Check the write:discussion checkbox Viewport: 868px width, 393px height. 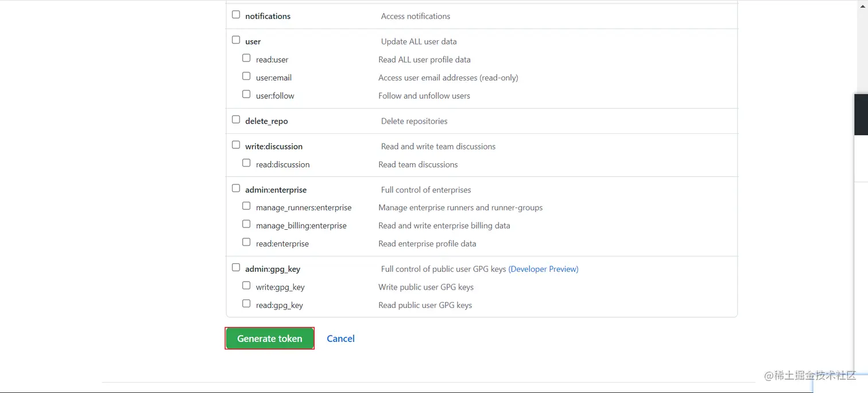pyautogui.click(x=236, y=145)
